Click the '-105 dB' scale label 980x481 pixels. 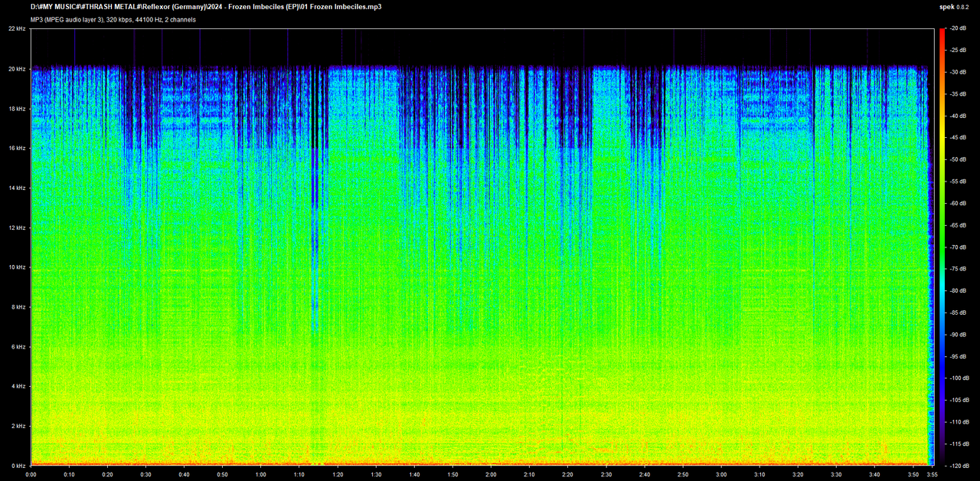[959, 400]
